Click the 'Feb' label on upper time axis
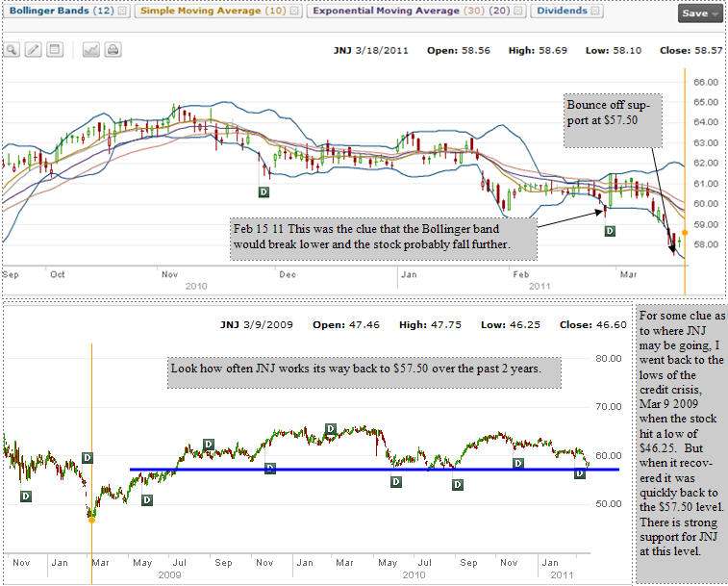Screen dimensions: 728x586 pyautogui.click(x=521, y=274)
